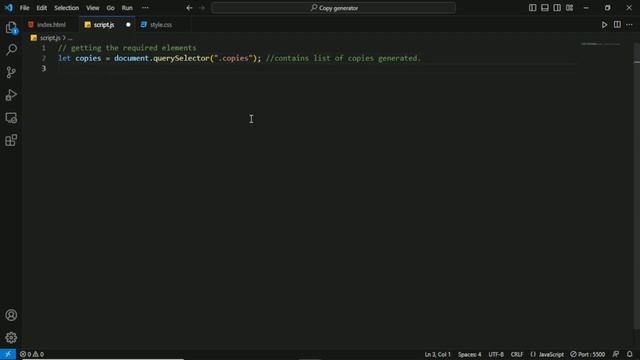
Task: Click the Port: 5500 Live Server status
Action: [x=588, y=354]
